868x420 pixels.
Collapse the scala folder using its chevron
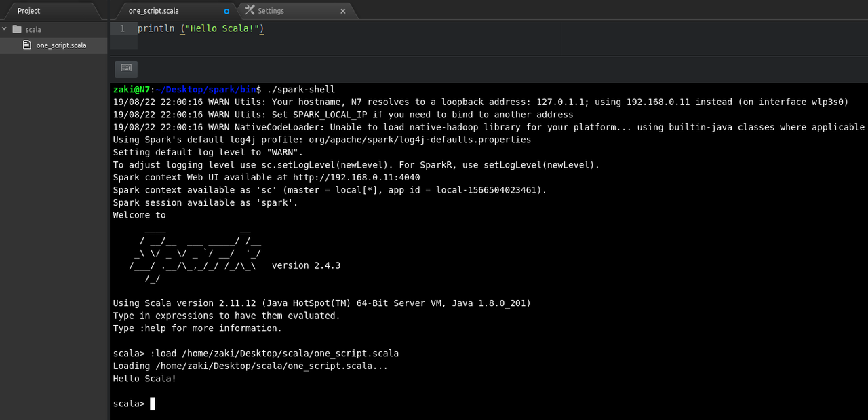(x=4, y=29)
